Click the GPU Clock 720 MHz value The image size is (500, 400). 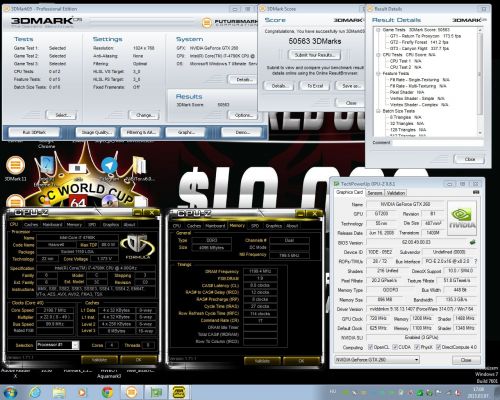tap(377, 318)
